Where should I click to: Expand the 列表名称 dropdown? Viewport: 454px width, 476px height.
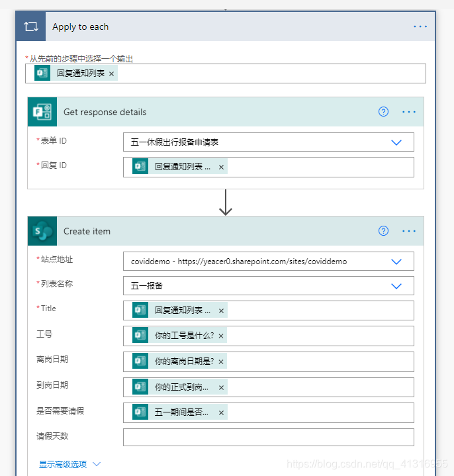pyautogui.click(x=396, y=286)
